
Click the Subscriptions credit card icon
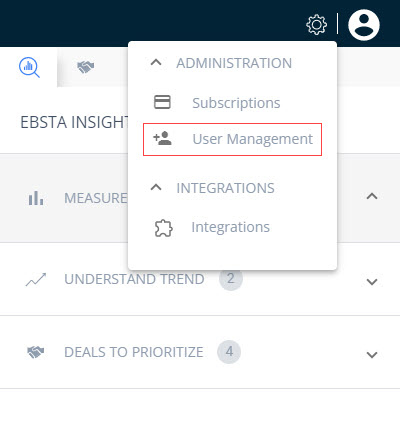162,102
